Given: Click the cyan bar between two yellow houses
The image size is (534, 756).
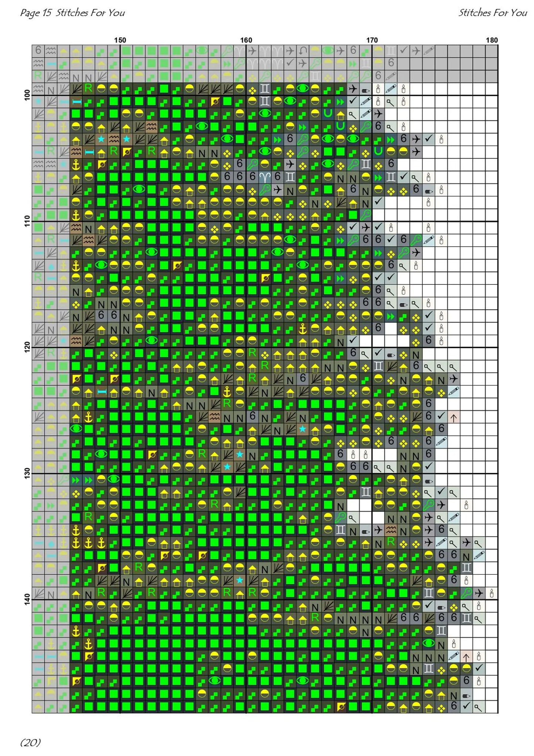Looking at the screenshot, I should [101, 392].
